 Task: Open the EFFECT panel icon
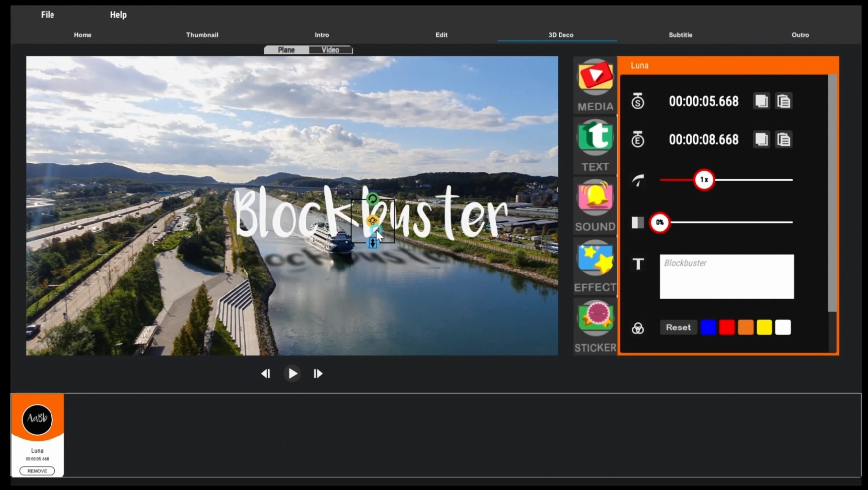pyautogui.click(x=595, y=267)
